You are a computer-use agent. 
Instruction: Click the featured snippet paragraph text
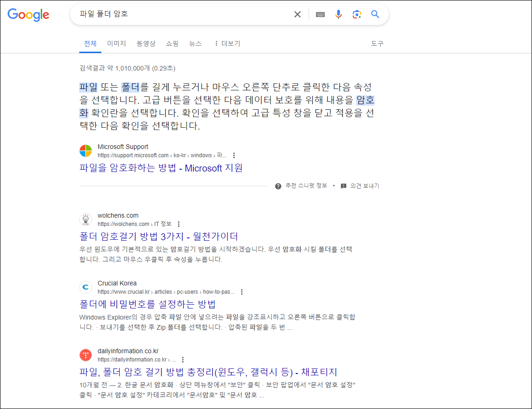click(x=227, y=107)
